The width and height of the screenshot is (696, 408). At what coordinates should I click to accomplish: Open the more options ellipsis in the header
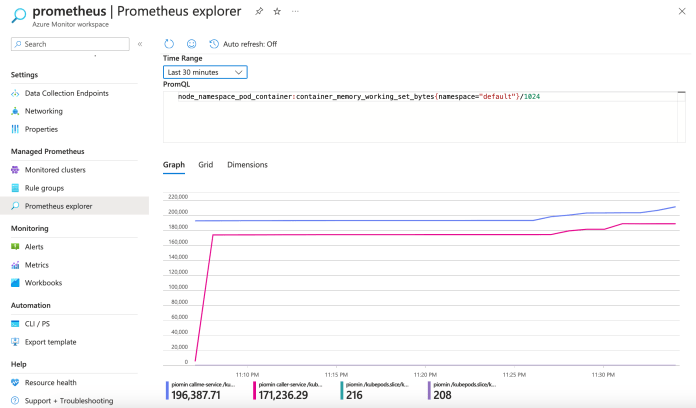pyautogui.click(x=295, y=12)
